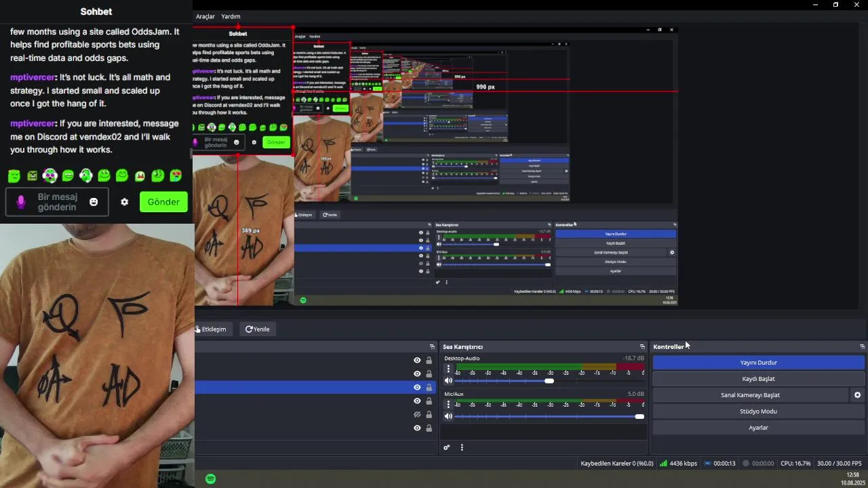Toggle lock on the highlighted source row
This screenshot has width=868, height=488.
(x=429, y=388)
